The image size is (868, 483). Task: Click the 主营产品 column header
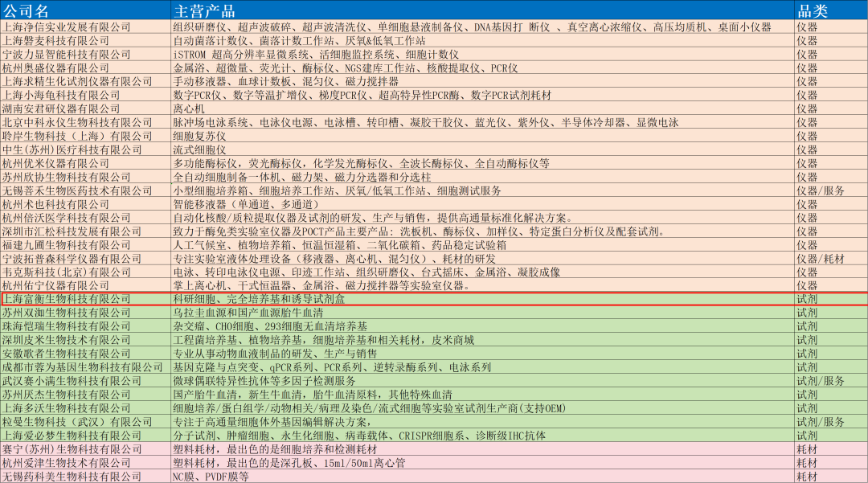click(x=483, y=10)
